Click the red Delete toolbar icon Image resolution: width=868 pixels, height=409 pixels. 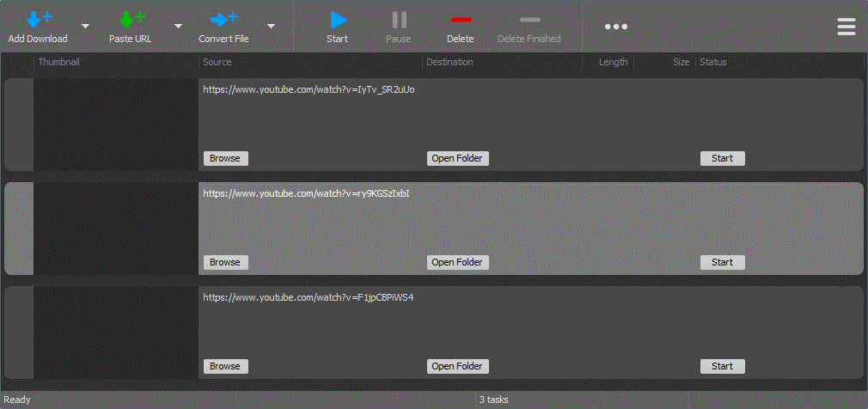click(x=462, y=20)
